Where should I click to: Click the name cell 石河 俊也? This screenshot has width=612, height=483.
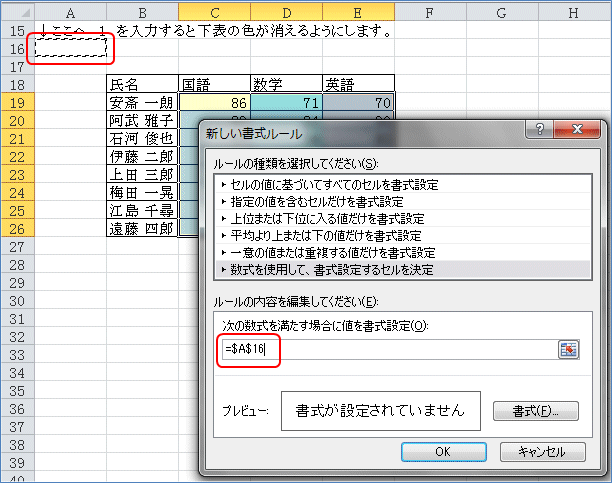point(142,139)
